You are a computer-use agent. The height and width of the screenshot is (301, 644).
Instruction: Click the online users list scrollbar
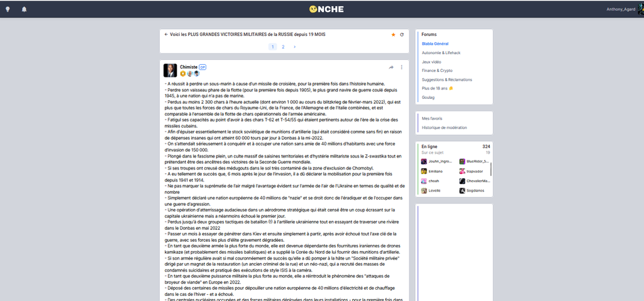coord(491,169)
